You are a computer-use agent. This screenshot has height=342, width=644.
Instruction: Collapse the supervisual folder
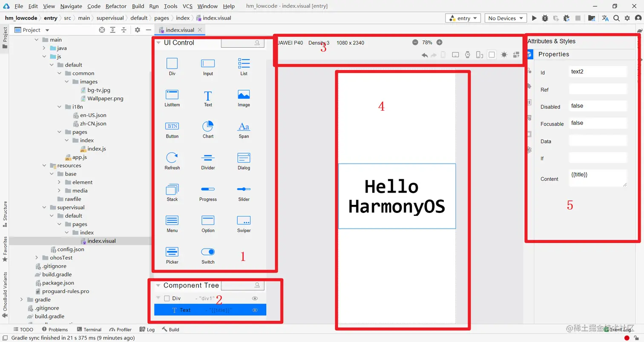(x=44, y=207)
